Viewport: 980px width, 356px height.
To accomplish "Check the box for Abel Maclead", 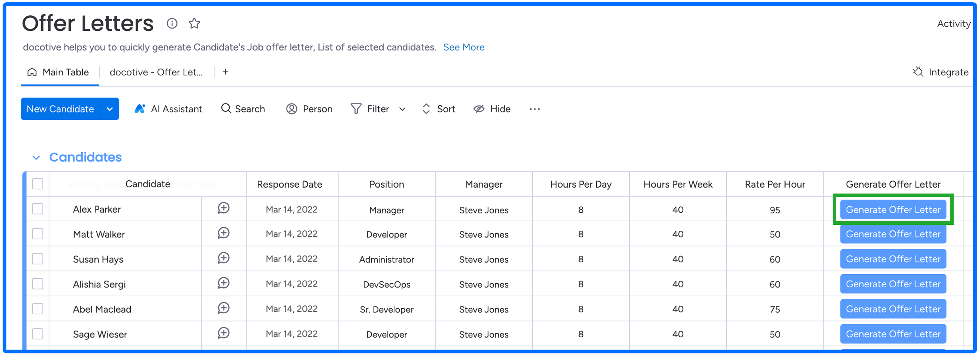I will 38,309.
